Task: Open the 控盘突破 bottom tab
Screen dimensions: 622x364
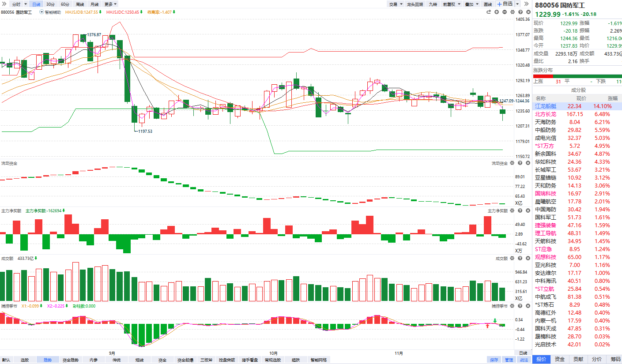Action: coord(227,360)
